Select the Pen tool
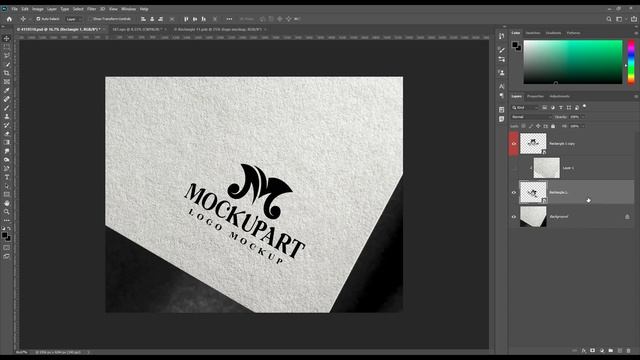This screenshot has width=640, height=360. [7, 168]
